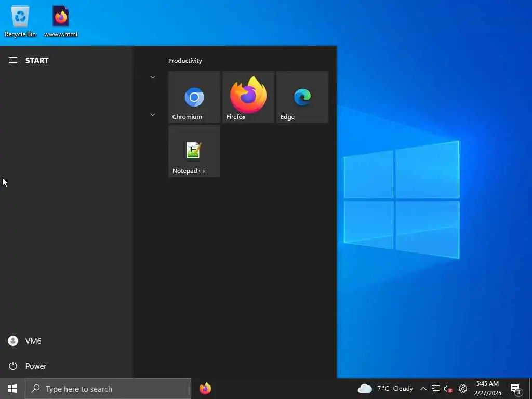Click the START label

[37, 61]
